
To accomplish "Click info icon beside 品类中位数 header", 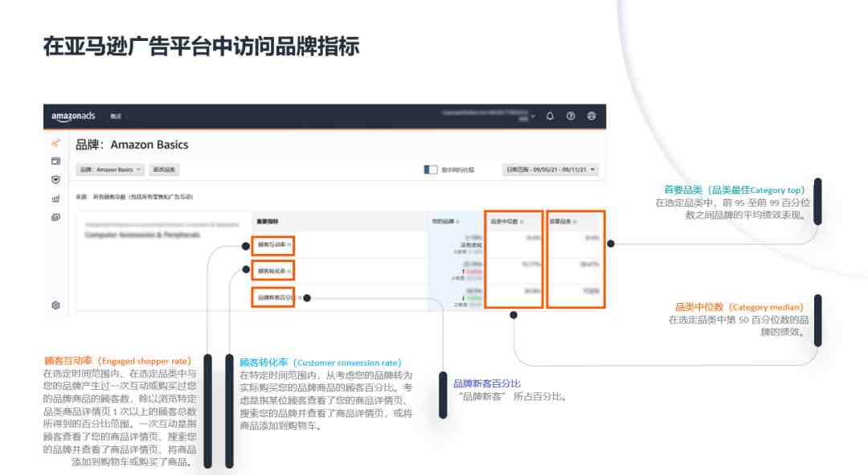I will (x=522, y=222).
